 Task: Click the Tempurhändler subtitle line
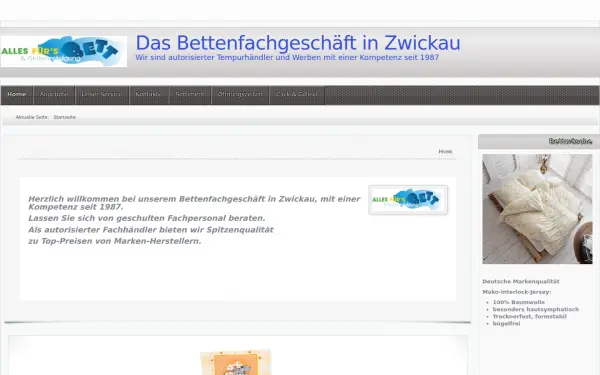click(x=287, y=57)
